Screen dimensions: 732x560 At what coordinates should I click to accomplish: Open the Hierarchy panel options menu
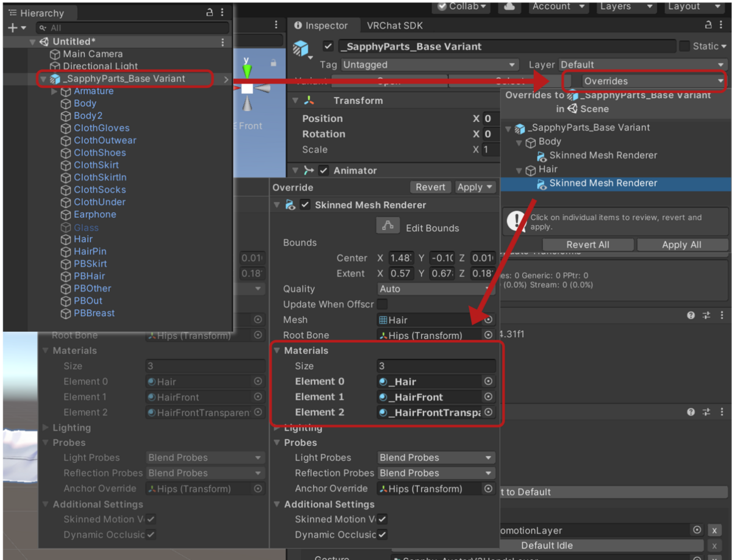222,12
